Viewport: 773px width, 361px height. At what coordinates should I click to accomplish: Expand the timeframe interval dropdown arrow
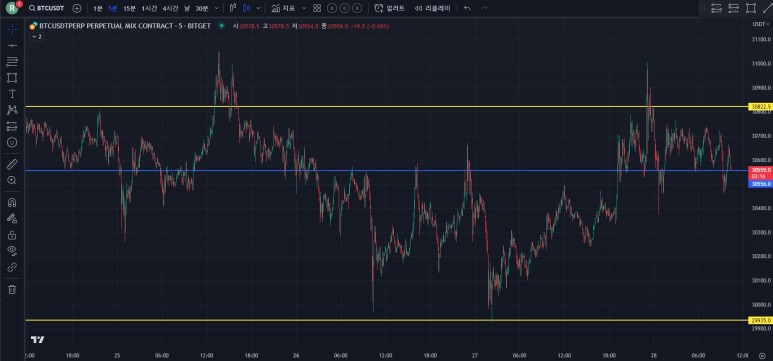(x=217, y=8)
